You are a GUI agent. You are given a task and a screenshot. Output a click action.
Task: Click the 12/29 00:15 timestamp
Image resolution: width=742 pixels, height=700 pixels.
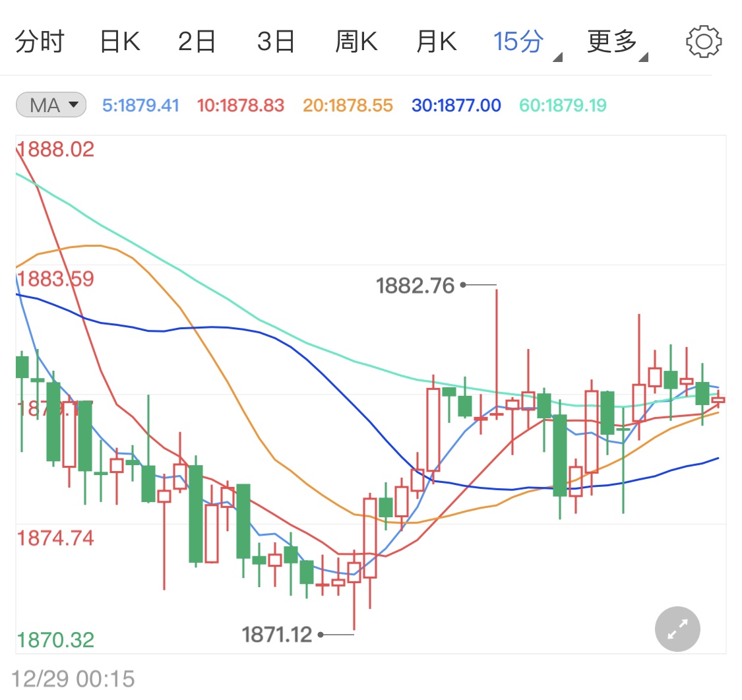click(x=73, y=679)
